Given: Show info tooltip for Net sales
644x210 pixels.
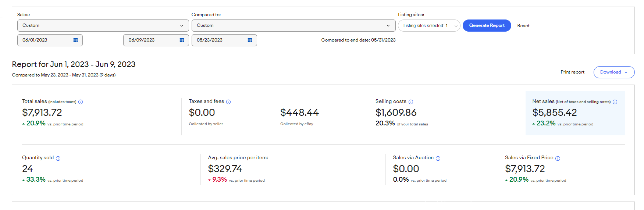Looking at the screenshot, I should tap(615, 102).
